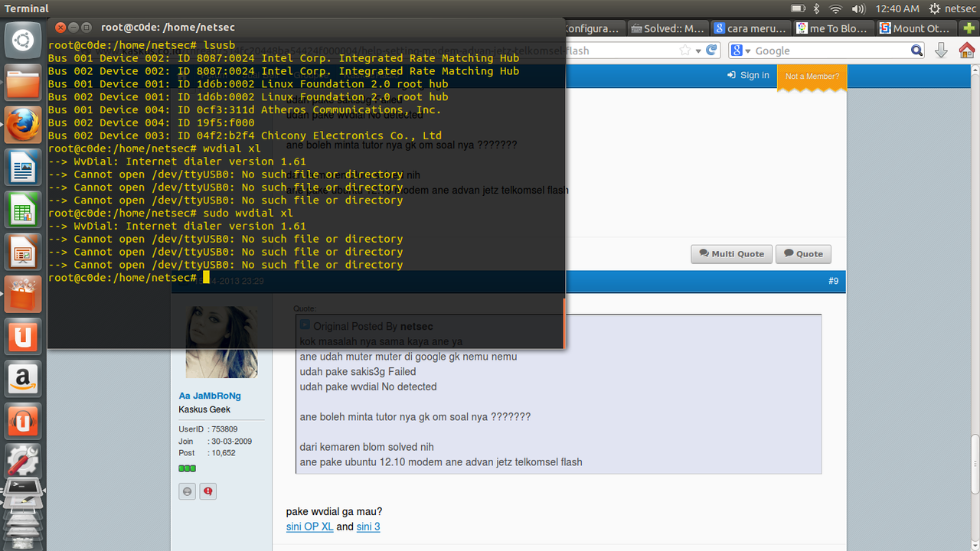The width and height of the screenshot is (980, 551).
Task: Click the Chicony Electronics lsusb line
Action: click(x=245, y=135)
